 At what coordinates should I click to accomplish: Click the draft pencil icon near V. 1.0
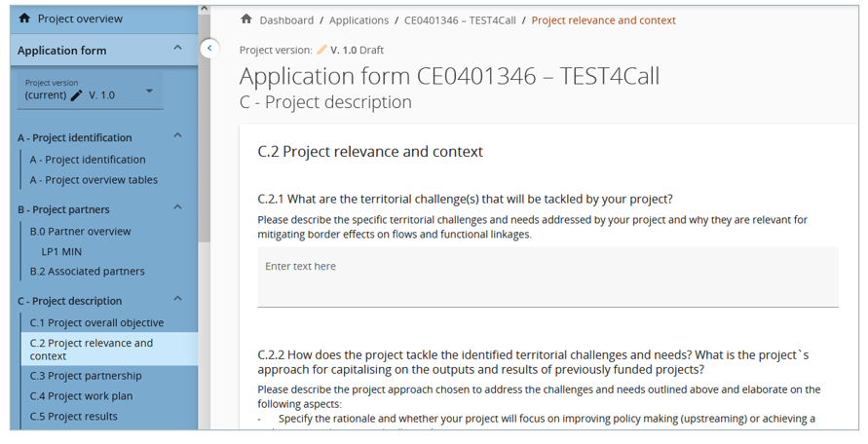[322, 50]
